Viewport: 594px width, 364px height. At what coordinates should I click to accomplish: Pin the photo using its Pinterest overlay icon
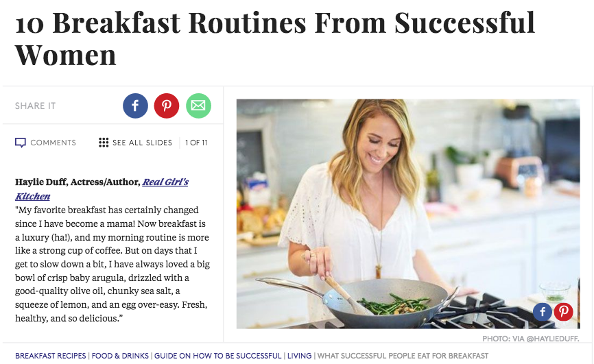(x=564, y=312)
